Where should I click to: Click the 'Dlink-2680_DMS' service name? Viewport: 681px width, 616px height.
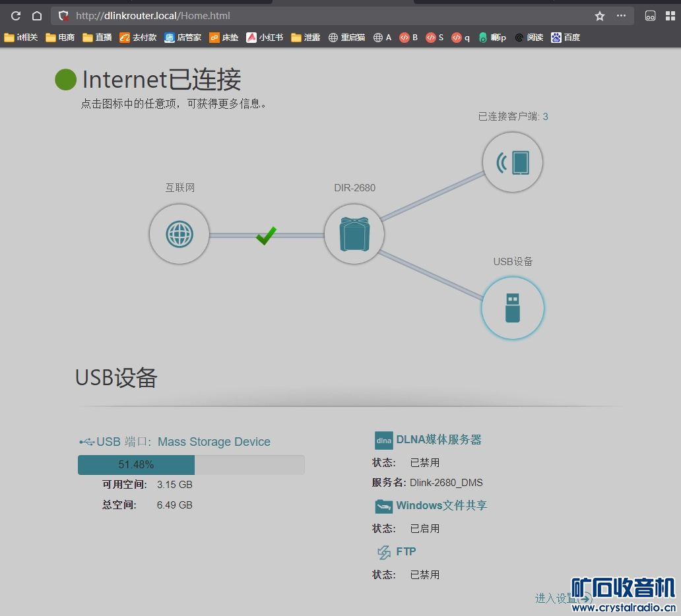446,483
